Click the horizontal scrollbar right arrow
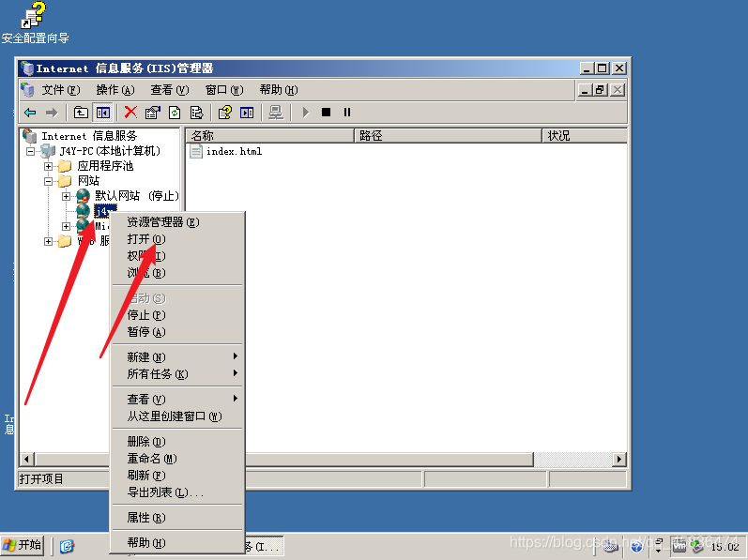The image size is (748, 560). (x=619, y=460)
